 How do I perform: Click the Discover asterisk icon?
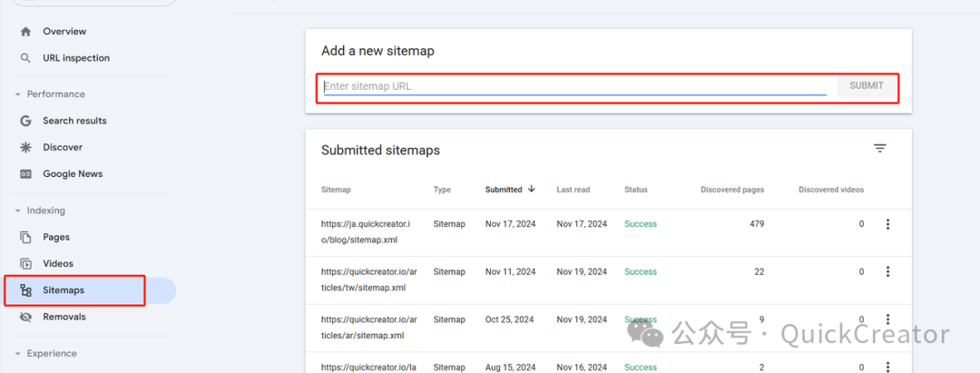tap(25, 147)
